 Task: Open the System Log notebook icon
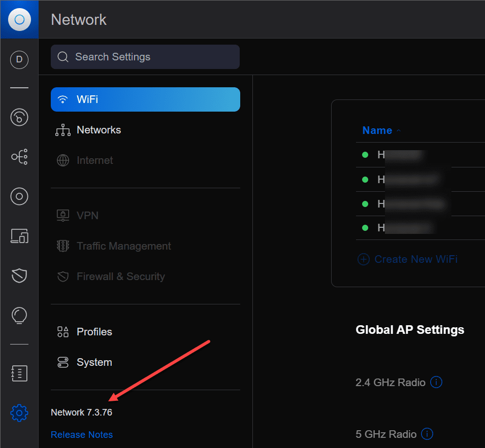coord(19,373)
